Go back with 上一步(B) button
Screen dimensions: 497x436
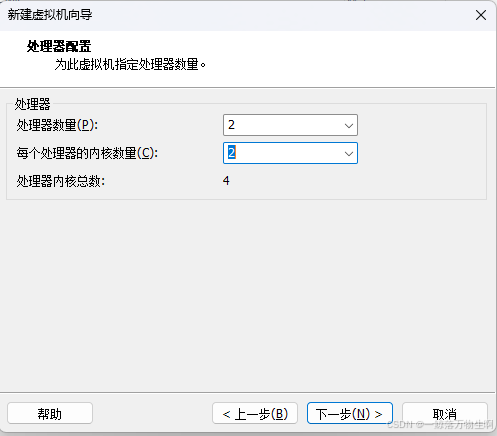tap(255, 414)
